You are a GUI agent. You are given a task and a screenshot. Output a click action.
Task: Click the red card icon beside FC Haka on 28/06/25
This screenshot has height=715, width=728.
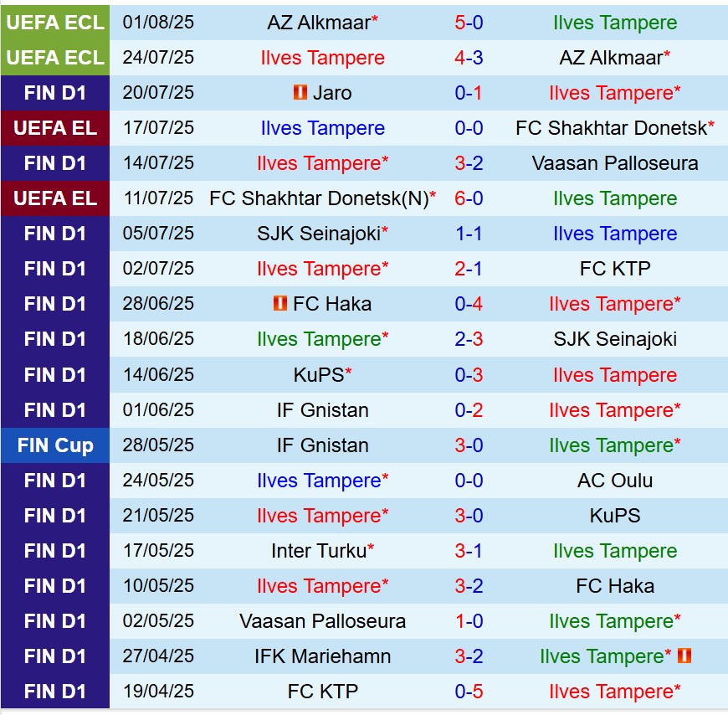pos(280,303)
